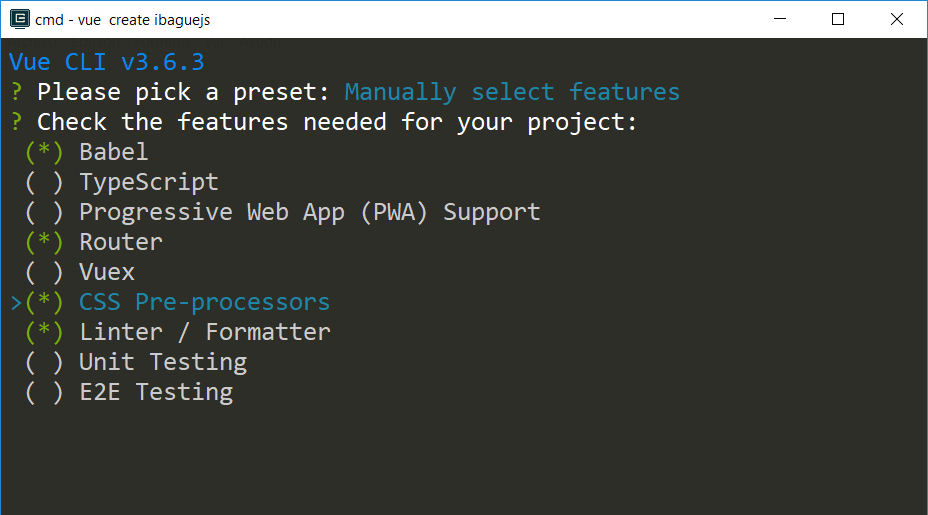This screenshot has height=515, width=928.
Task: Close the cmd window
Action: point(897,19)
